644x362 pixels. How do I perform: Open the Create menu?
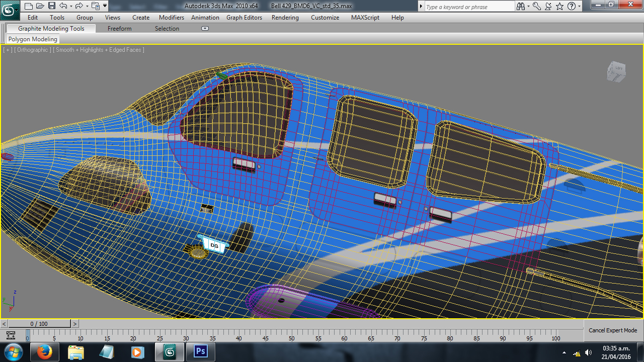tap(141, 18)
